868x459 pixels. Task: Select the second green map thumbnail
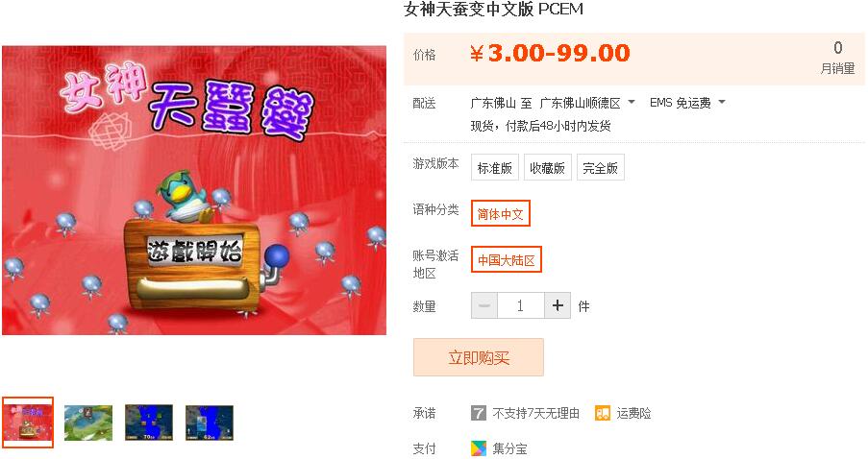pos(88,423)
